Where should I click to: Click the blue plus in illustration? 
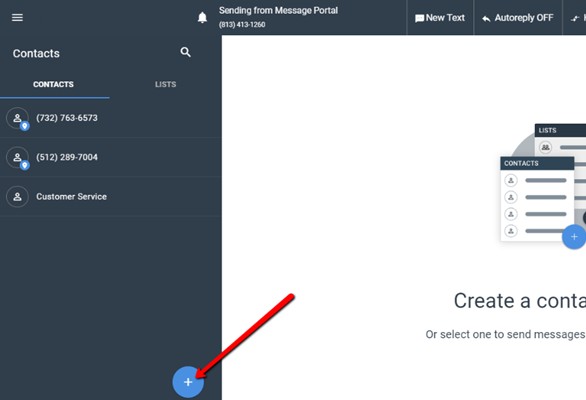[x=574, y=237]
